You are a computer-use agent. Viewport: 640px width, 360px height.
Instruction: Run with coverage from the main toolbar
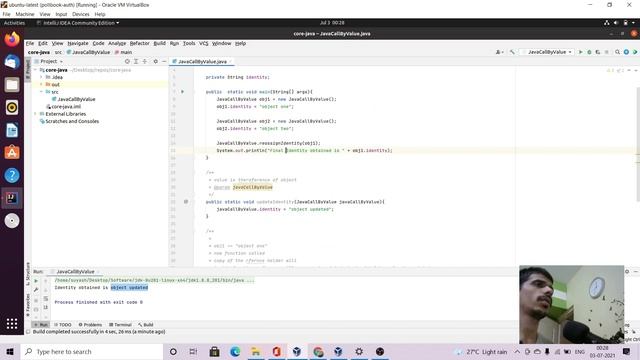598,52
